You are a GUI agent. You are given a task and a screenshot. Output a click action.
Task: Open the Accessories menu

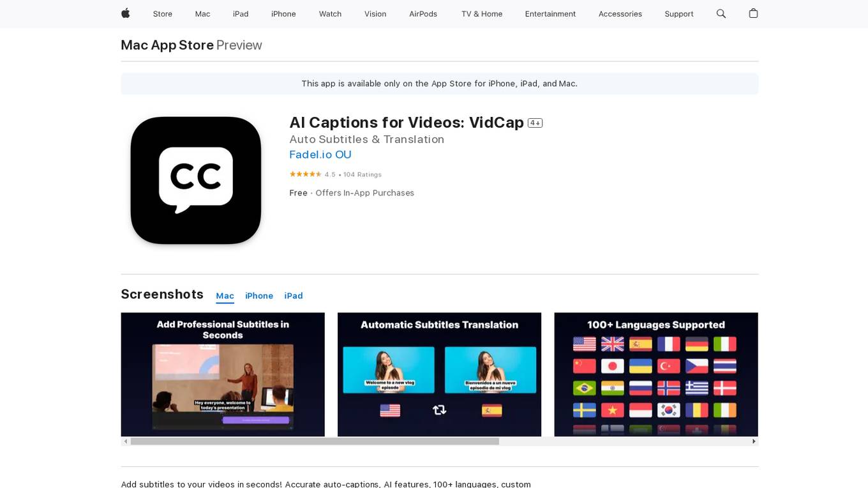(x=620, y=14)
